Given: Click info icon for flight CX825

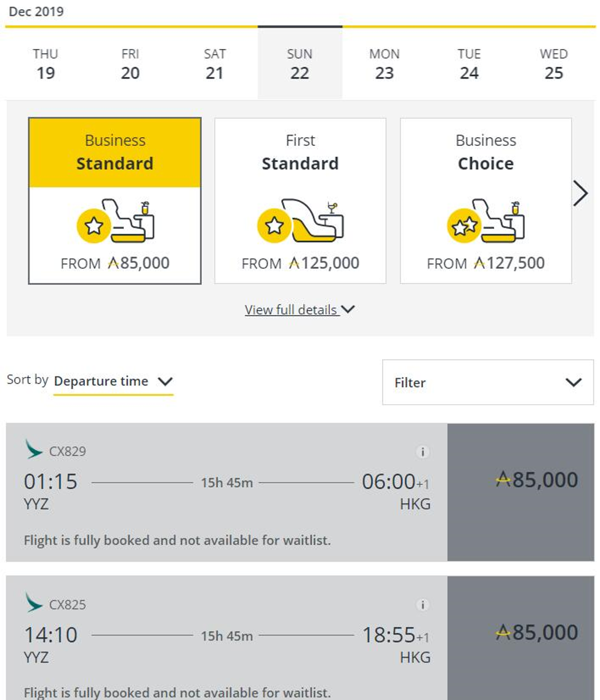Looking at the screenshot, I should pyautogui.click(x=422, y=605).
